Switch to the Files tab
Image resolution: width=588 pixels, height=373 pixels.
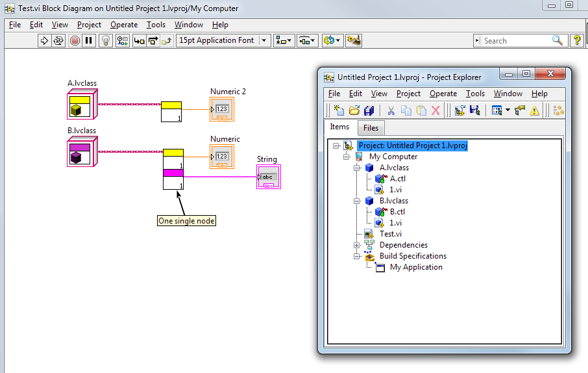point(371,128)
